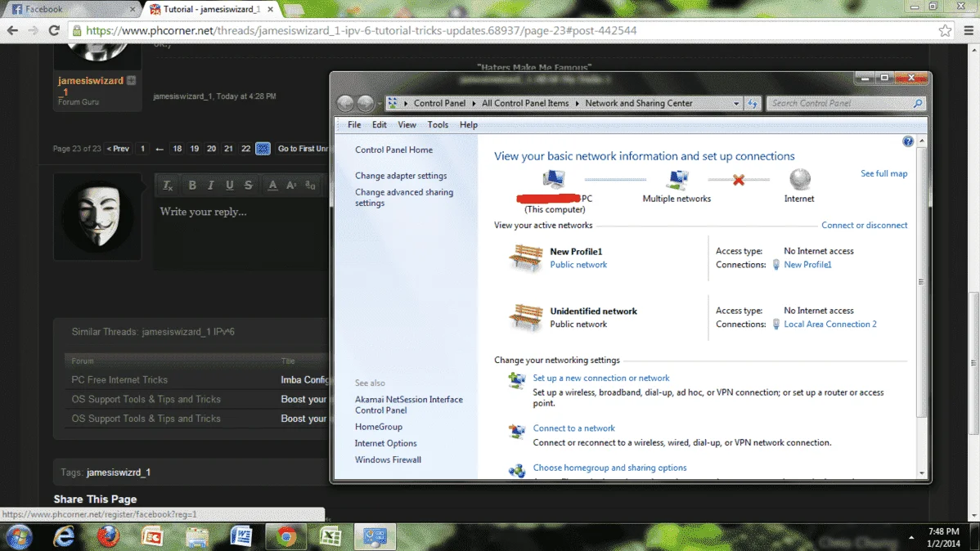The width and height of the screenshot is (980, 551).
Task: Click Connect to a network link
Action: pyautogui.click(x=573, y=428)
